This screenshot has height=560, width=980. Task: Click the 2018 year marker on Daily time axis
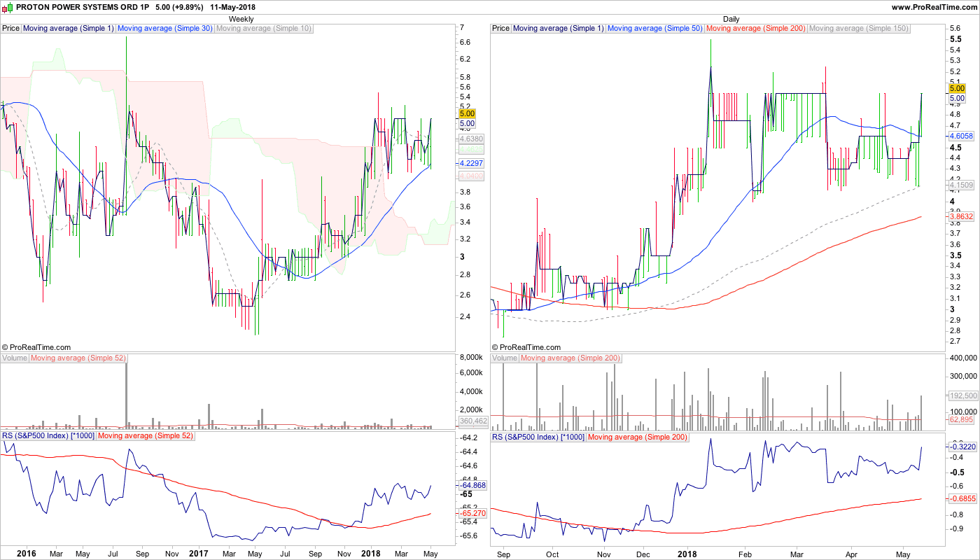687,554
